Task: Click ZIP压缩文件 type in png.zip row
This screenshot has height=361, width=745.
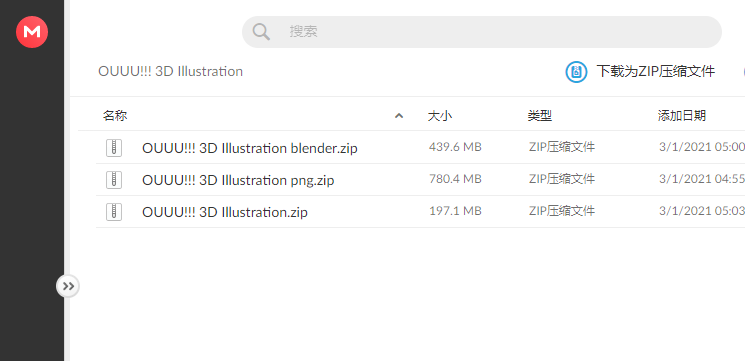Action: tap(562, 179)
